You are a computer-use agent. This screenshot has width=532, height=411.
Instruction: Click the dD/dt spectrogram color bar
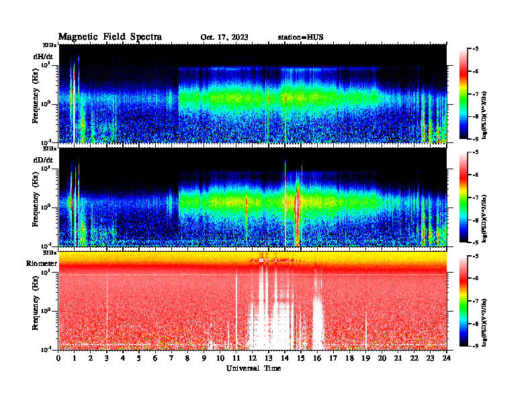[463, 197]
